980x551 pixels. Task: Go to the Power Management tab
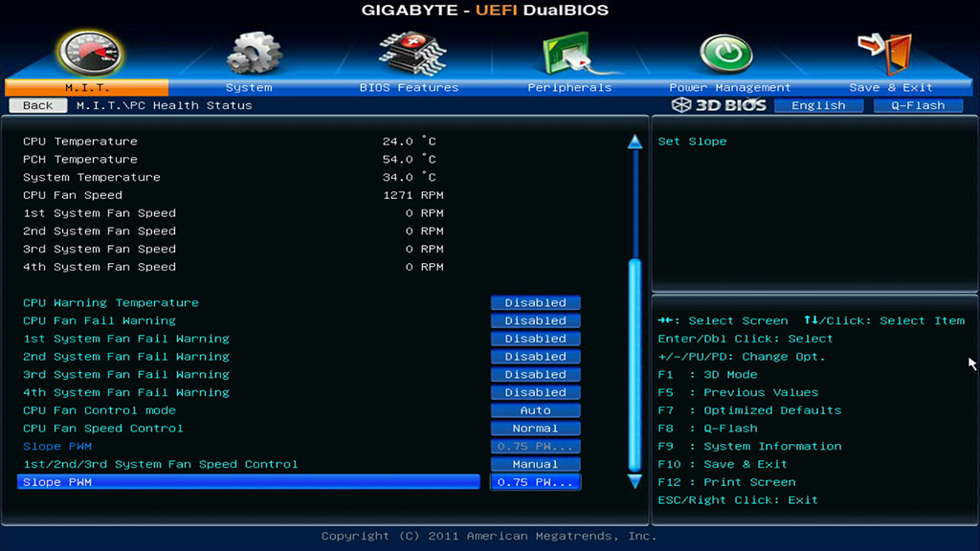730,87
